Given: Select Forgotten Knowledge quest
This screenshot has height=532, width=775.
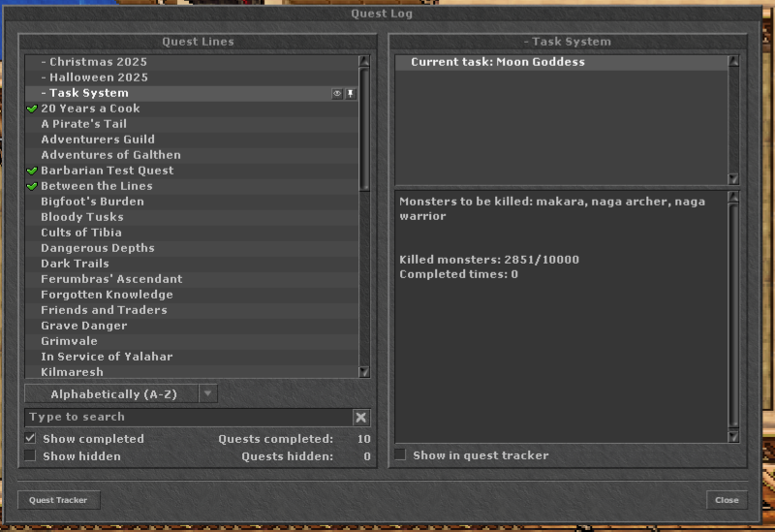Looking at the screenshot, I should click(x=192, y=295).
